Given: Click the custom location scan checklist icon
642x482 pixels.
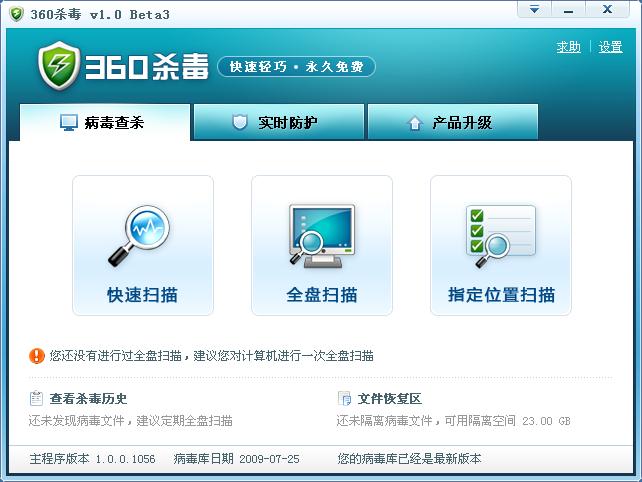Looking at the screenshot, I should point(500,236).
